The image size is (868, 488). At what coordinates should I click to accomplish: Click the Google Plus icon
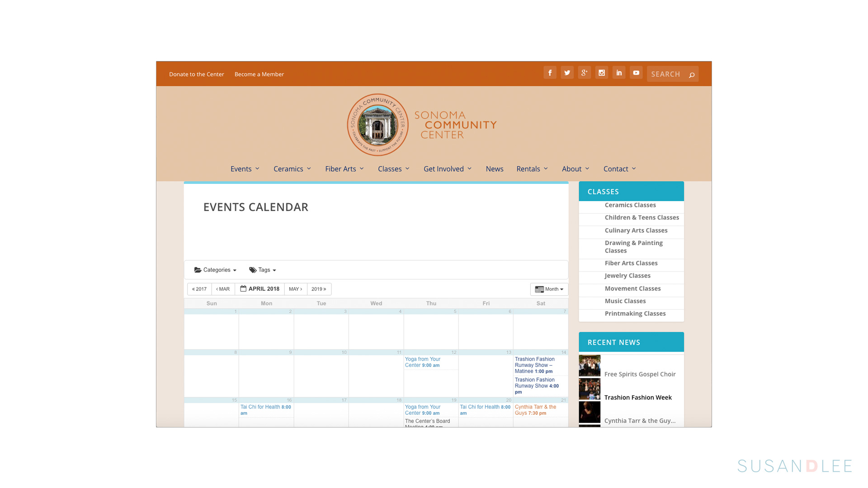(x=584, y=73)
